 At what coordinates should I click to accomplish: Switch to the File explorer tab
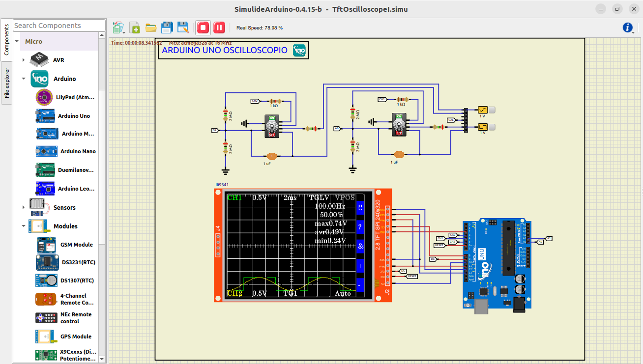[7, 83]
